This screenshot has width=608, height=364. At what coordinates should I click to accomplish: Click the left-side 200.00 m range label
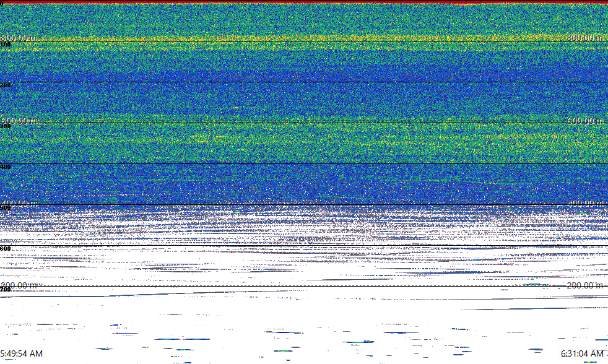click(19, 285)
